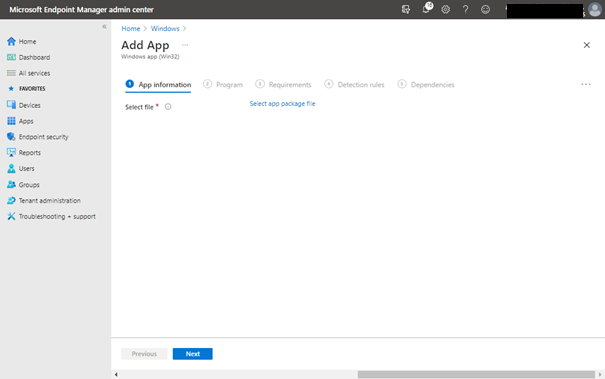Click Select app package file link

[282, 103]
